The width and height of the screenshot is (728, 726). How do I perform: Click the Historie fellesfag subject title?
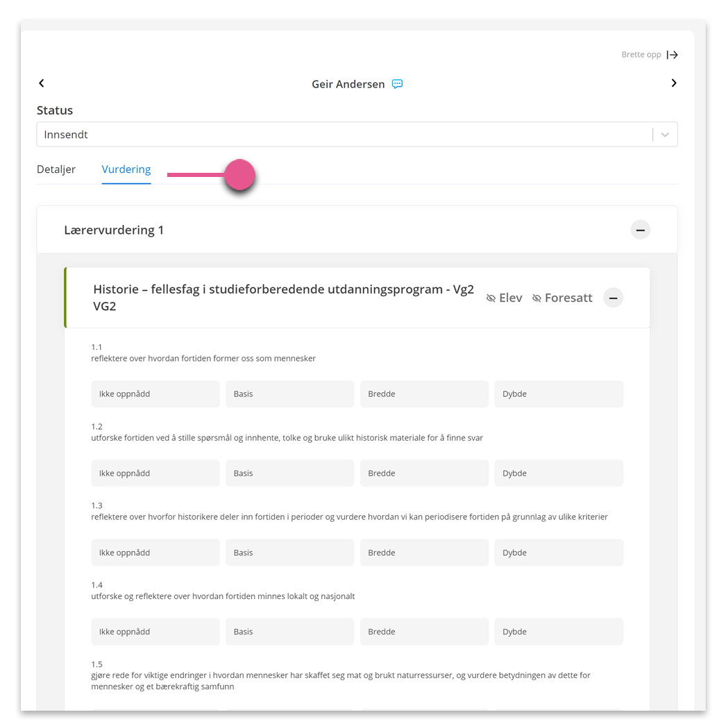pos(283,298)
